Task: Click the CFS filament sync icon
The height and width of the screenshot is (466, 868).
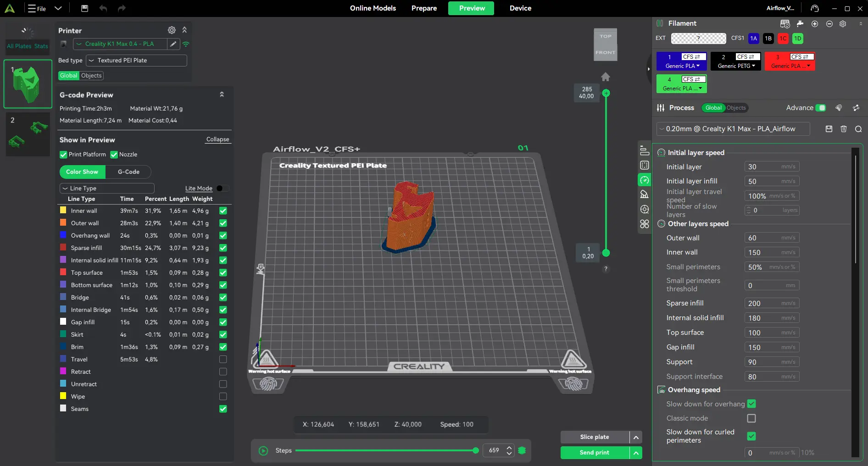Action: point(785,23)
